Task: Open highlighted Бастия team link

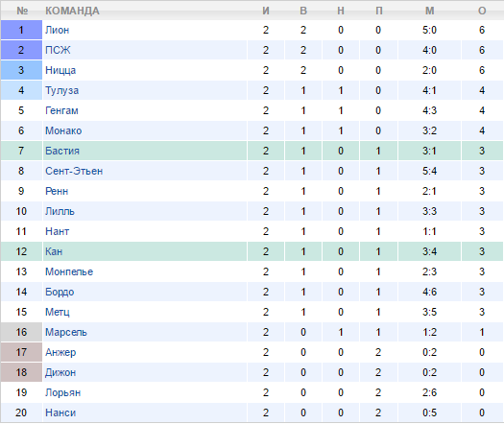Action: (x=62, y=151)
